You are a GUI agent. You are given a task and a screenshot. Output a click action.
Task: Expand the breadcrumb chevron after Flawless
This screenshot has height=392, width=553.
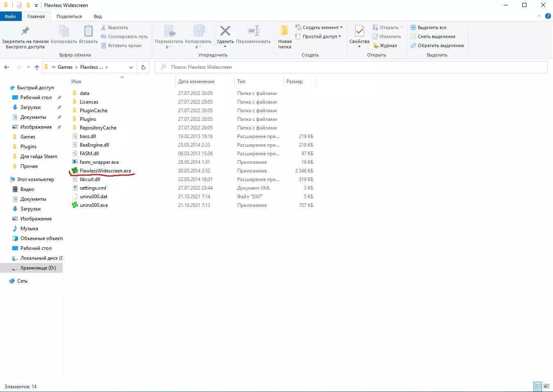[x=107, y=67]
